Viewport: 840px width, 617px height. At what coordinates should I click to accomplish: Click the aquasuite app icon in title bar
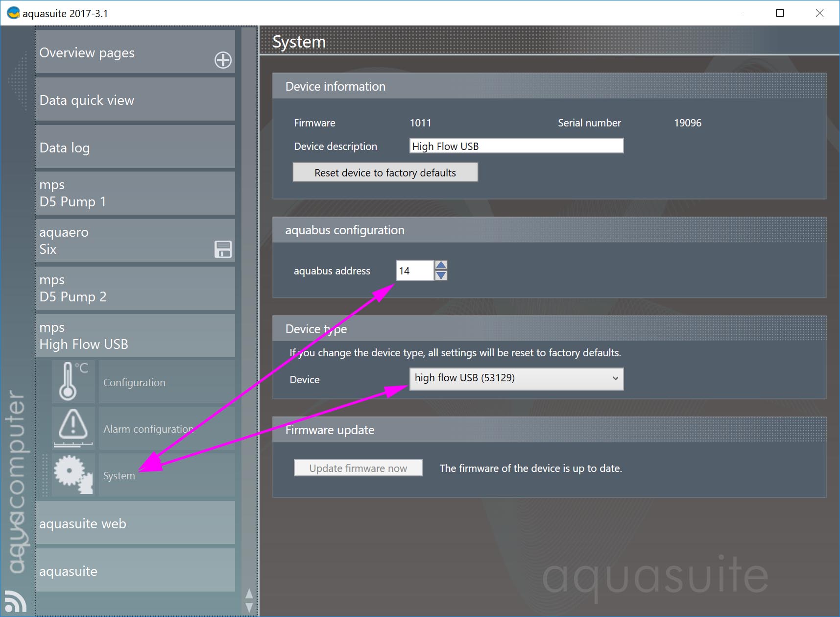pos(13,13)
